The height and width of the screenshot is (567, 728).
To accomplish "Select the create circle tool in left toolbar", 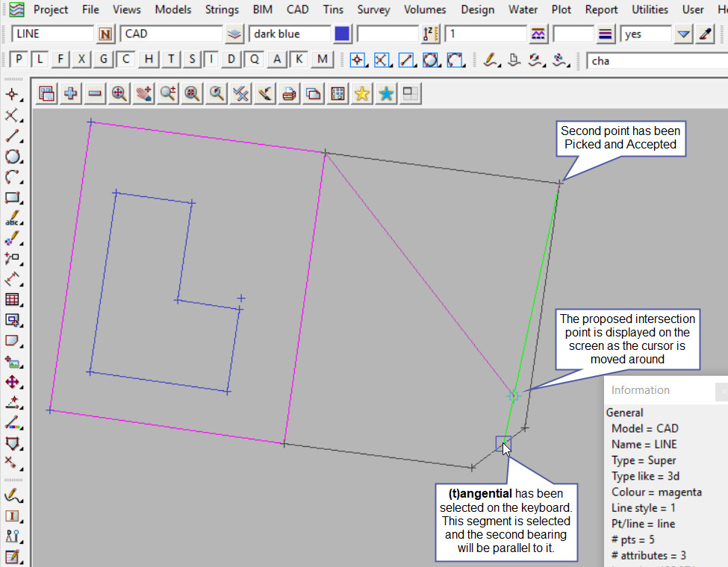I will [12, 157].
